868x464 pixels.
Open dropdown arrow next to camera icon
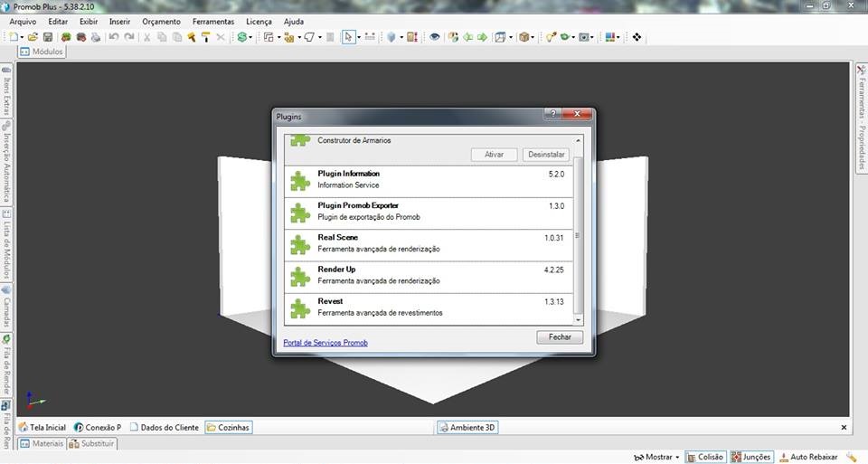point(591,38)
